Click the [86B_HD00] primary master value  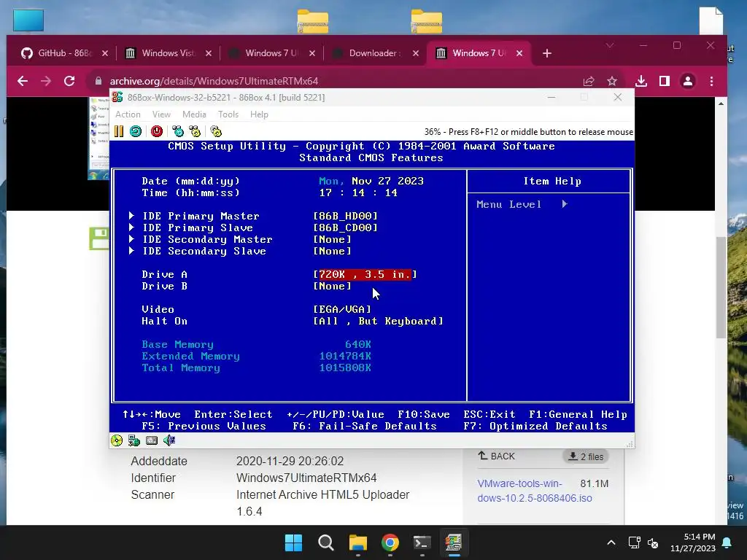click(x=345, y=216)
